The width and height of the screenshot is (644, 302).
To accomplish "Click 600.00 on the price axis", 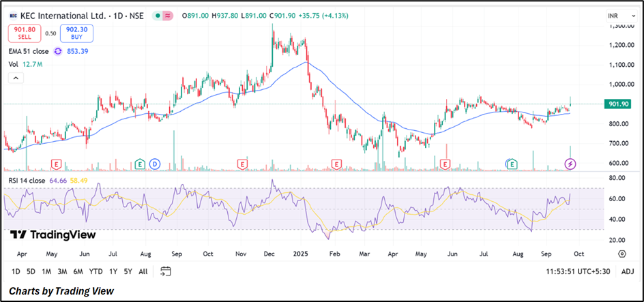I will (621, 163).
